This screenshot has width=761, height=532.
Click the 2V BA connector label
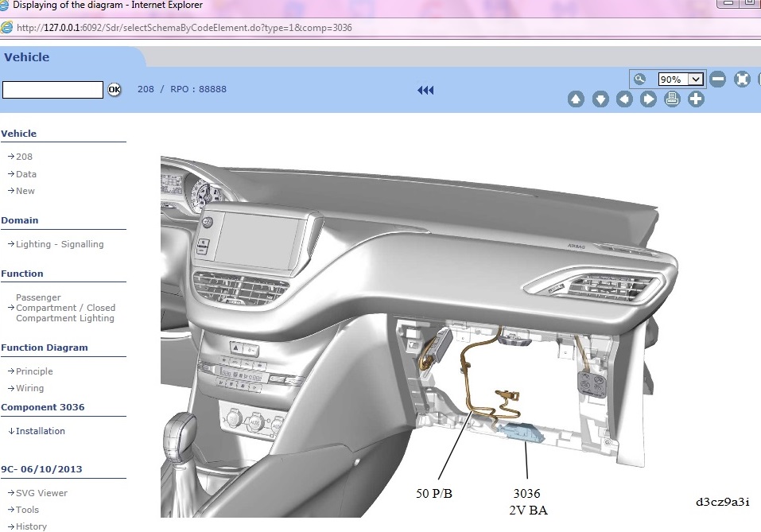point(528,511)
